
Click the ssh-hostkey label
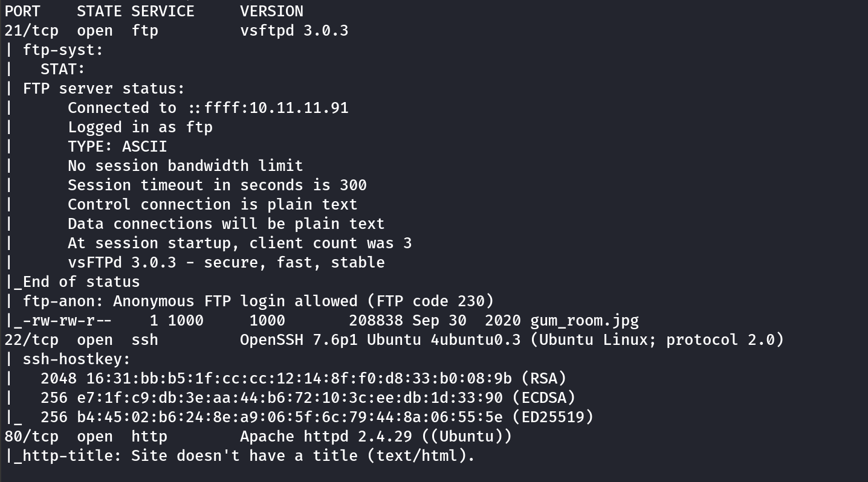point(76,359)
